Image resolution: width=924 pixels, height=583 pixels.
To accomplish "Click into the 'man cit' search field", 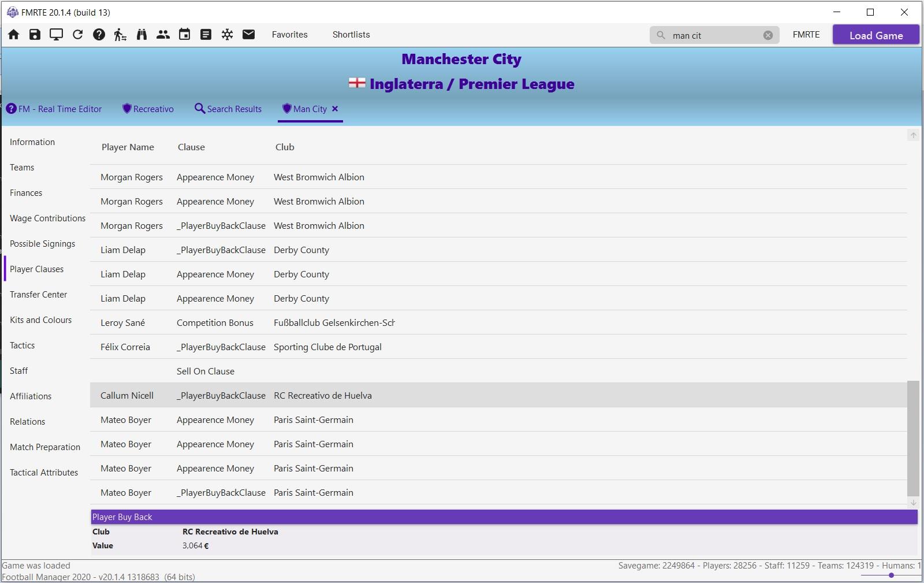I will pos(714,35).
